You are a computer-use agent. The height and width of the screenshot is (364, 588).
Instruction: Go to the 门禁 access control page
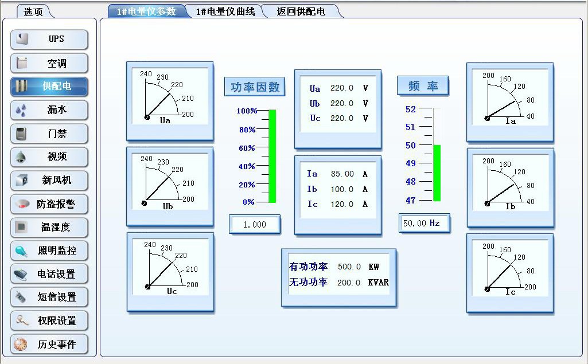[49, 134]
